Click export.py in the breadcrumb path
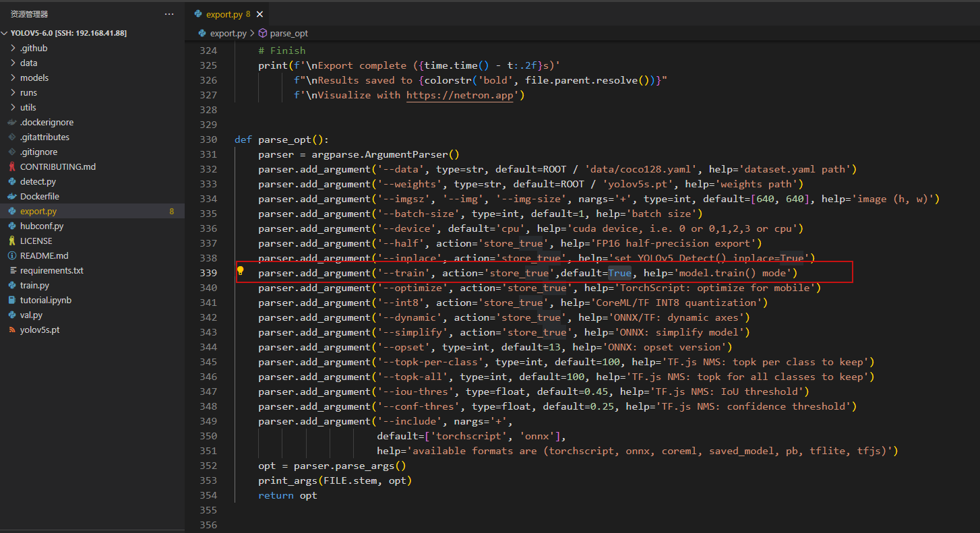The height and width of the screenshot is (533, 980). coord(228,33)
